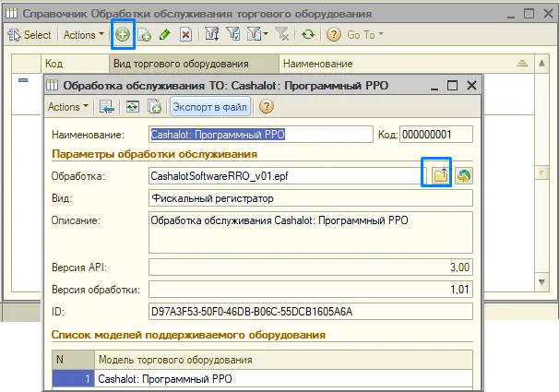
Task: Click the Вид field Фискальный регистратор
Action: click(311, 198)
